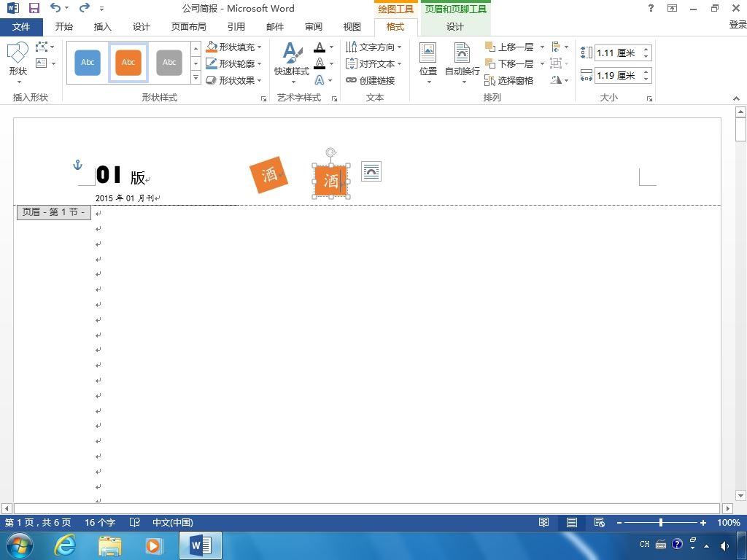Open the 选择窗格 selection pane
This screenshot has height=560, width=747.
coord(508,80)
